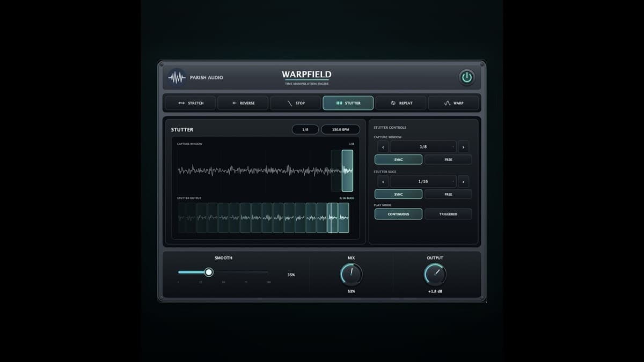Switch to the Repeat mode tab
644x362 pixels.
pyautogui.click(x=401, y=103)
